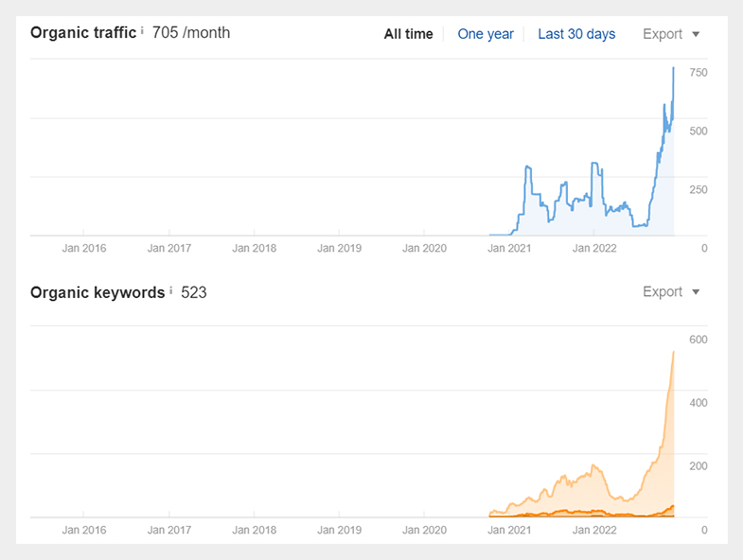Select the All time range tab
This screenshot has height=560, width=743.
(x=408, y=34)
